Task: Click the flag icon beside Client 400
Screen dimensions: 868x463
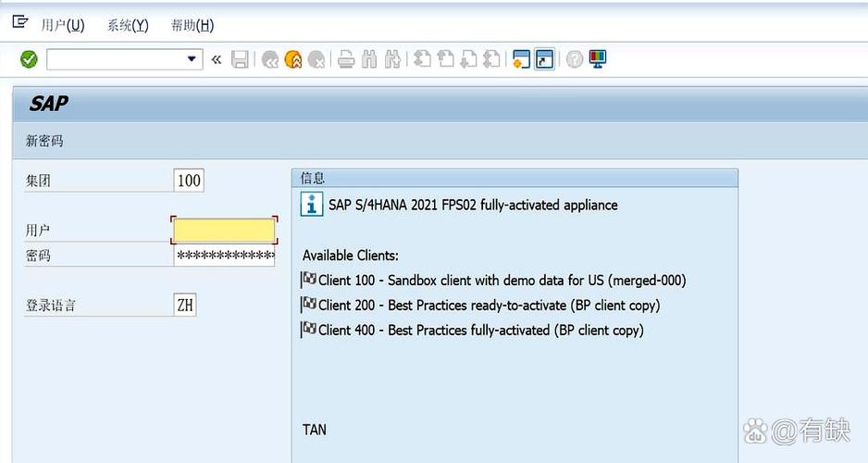Action: click(x=309, y=329)
